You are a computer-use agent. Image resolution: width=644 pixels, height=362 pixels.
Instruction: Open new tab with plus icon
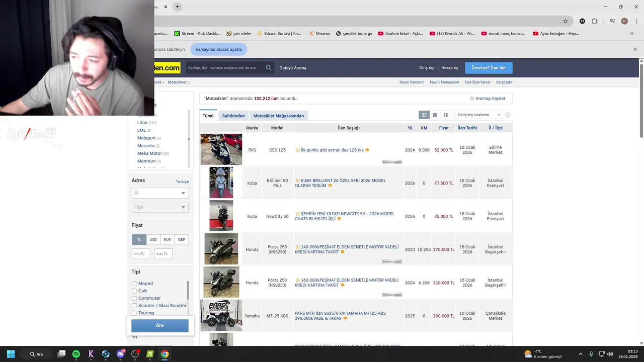coord(178,7)
